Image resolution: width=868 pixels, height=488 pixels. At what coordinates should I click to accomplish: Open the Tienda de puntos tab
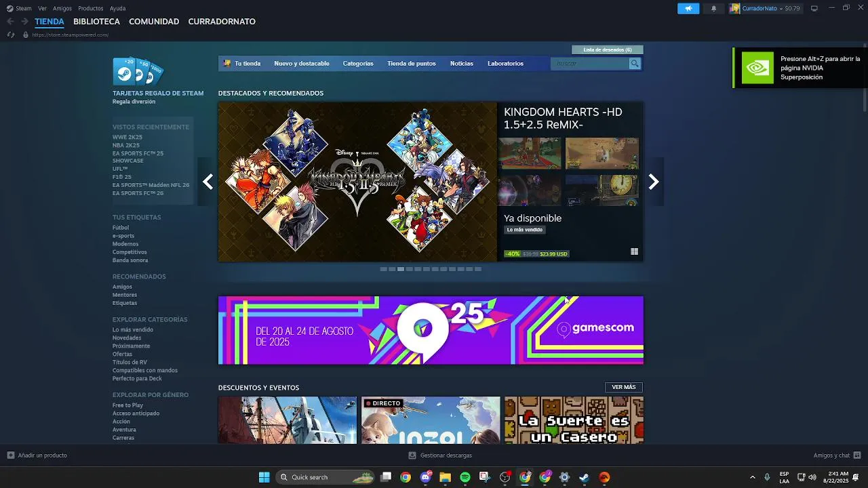[412, 64]
